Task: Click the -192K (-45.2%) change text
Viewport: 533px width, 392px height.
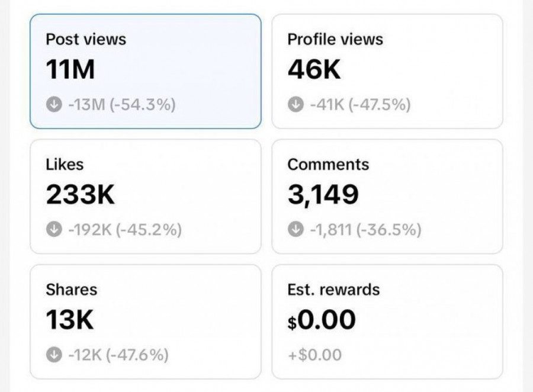Action: click(x=124, y=230)
